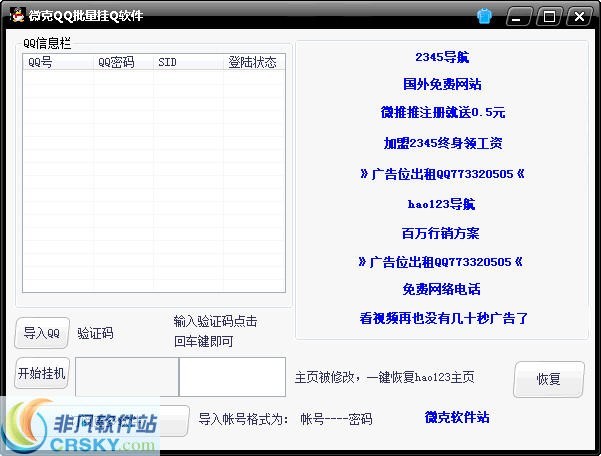Click the 导入帐号格式为: label
This screenshot has height=456, width=601.
point(243,419)
